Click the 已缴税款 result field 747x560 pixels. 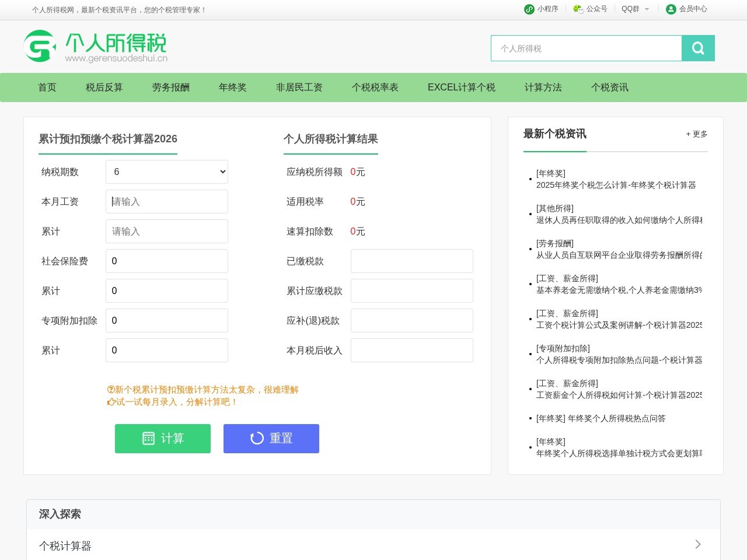pos(412,261)
